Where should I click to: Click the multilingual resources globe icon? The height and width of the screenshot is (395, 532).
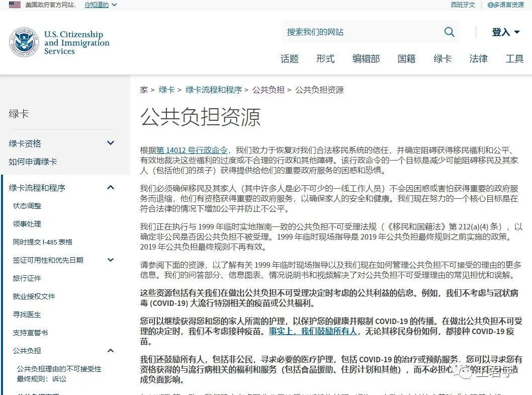[491, 6]
